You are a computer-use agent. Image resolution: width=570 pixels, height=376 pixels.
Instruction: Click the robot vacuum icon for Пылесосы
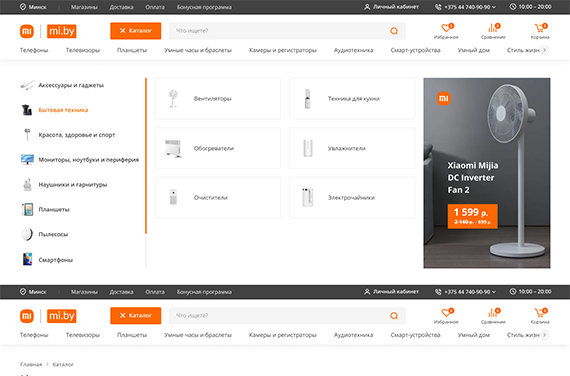(27, 234)
